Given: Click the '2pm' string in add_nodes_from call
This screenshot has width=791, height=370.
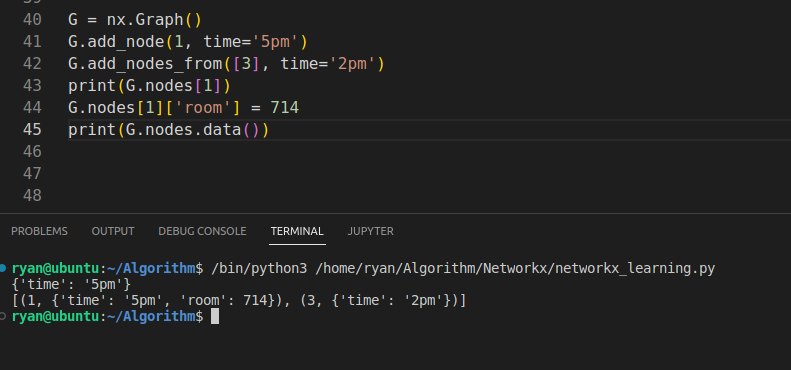Looking at the screenshot, I should coord(352,64).
